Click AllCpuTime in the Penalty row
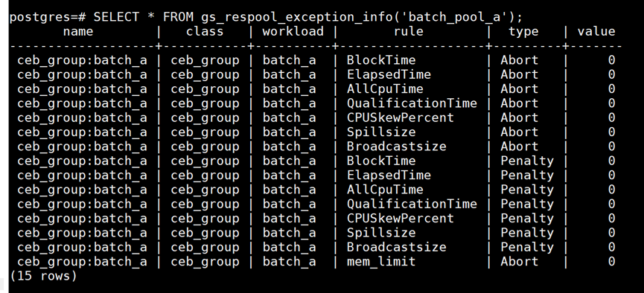This screenshot has width=644, height=293. 385,190
